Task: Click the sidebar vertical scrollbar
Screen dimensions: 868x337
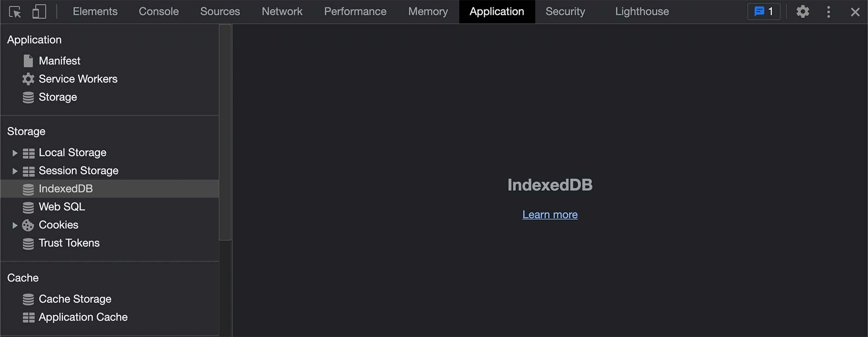Action: (x=225, y=132)
